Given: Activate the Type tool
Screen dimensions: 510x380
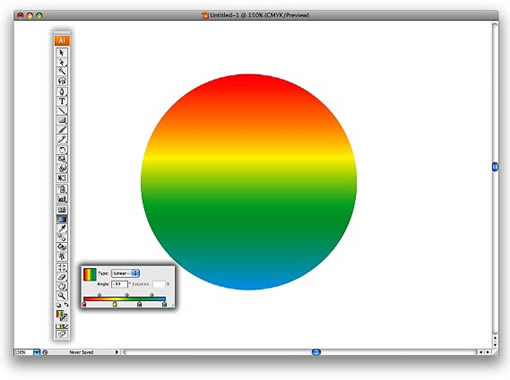Looking at the screenshot, I should [62, 101].
